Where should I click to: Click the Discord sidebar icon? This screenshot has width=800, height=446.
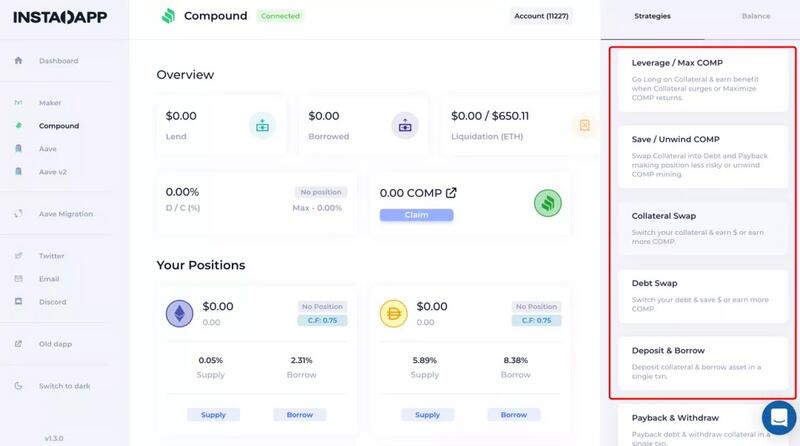click(x=18, y=302)
